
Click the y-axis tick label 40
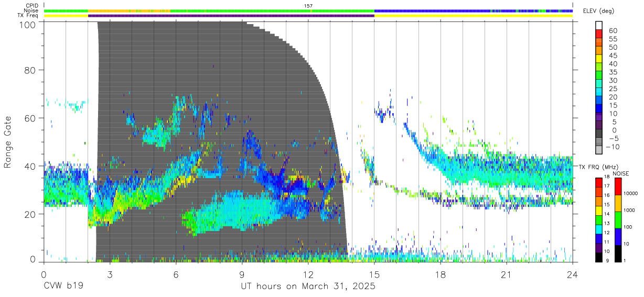click(30, 166)
